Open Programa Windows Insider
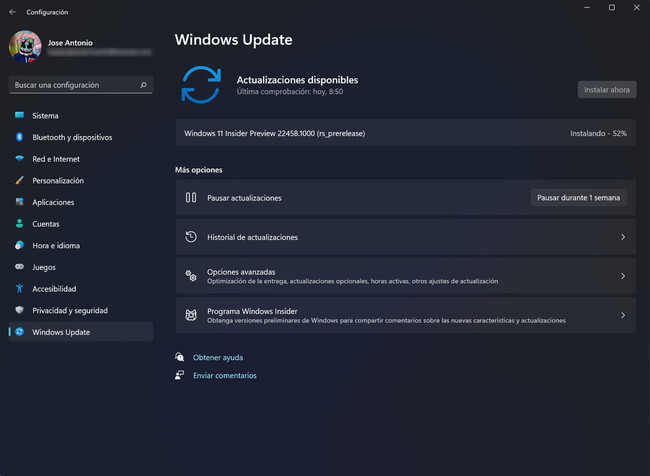Image resolution: width=650 pixels, height=476 pixels. (x=405, y=315)
